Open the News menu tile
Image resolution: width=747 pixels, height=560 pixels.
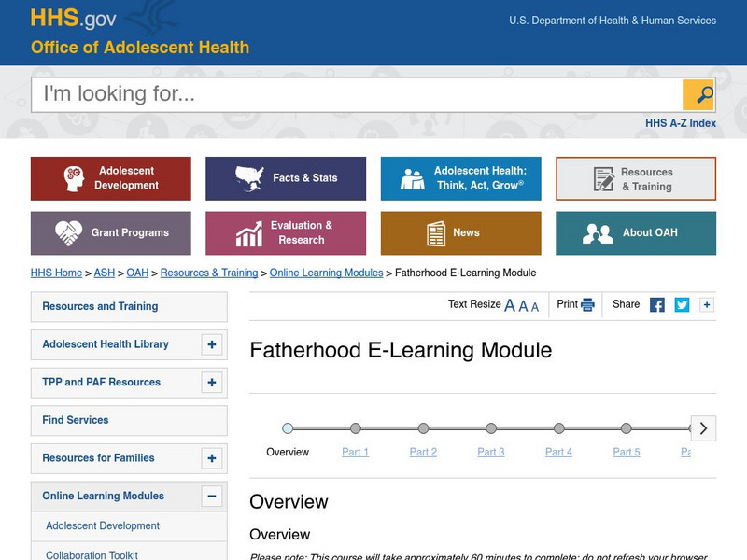tap(460, 233)
